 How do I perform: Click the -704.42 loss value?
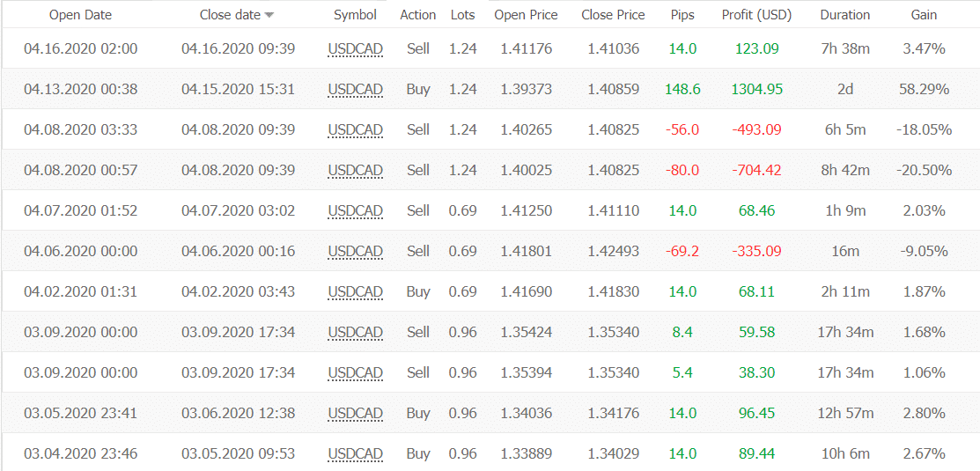[757, 171]
